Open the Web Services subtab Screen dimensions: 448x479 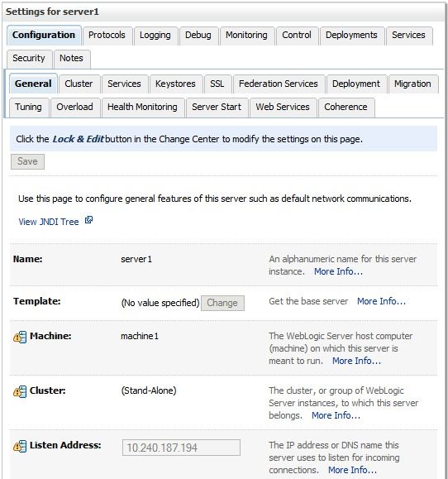(283, 108)
